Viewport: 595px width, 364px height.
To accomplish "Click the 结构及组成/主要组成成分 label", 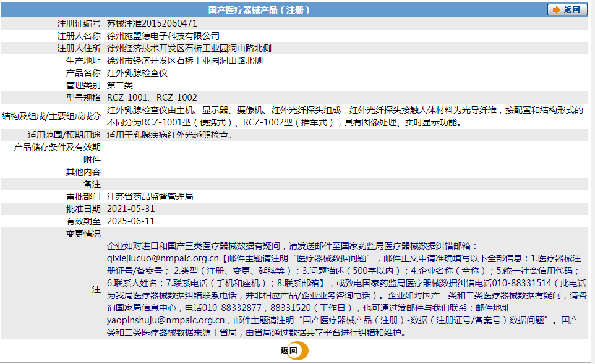I will pyautogui.click(x=51, y=116).
